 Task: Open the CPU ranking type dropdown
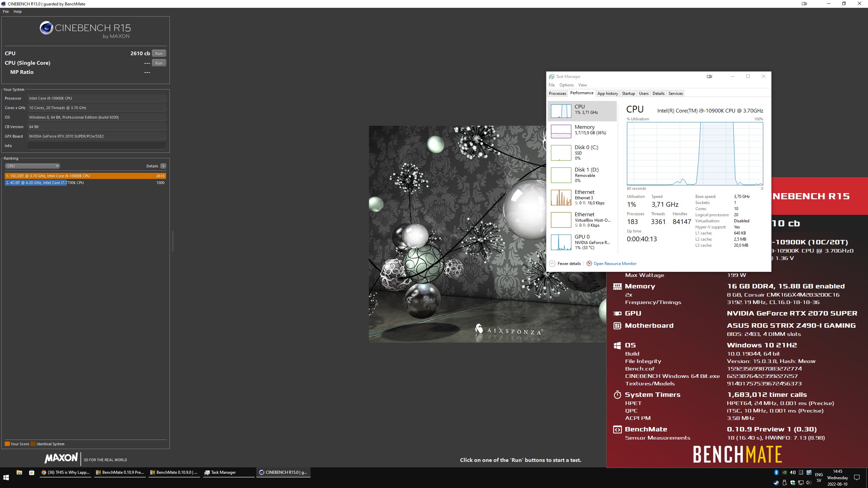(33, 166)
